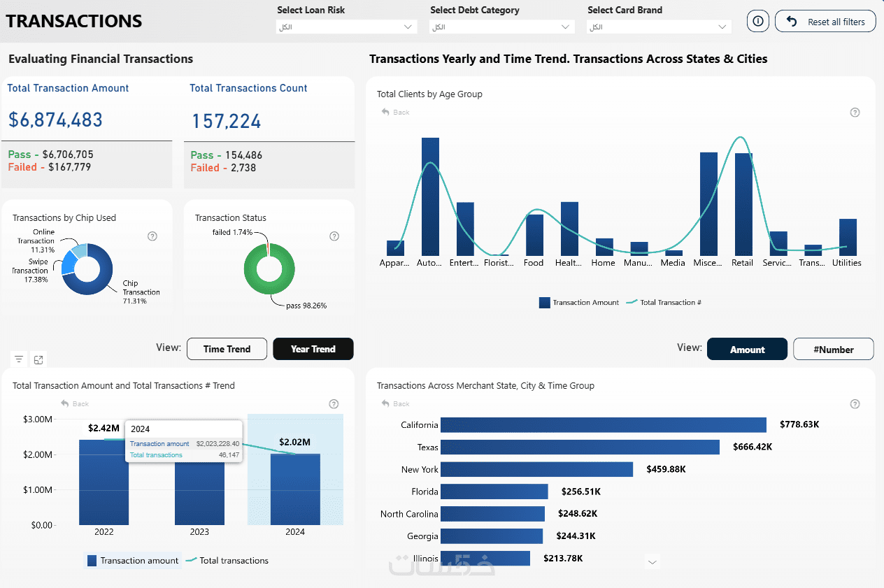Switch view to Time Trend
The height and width of the screenshot is (588, 884).
[227, 349]
